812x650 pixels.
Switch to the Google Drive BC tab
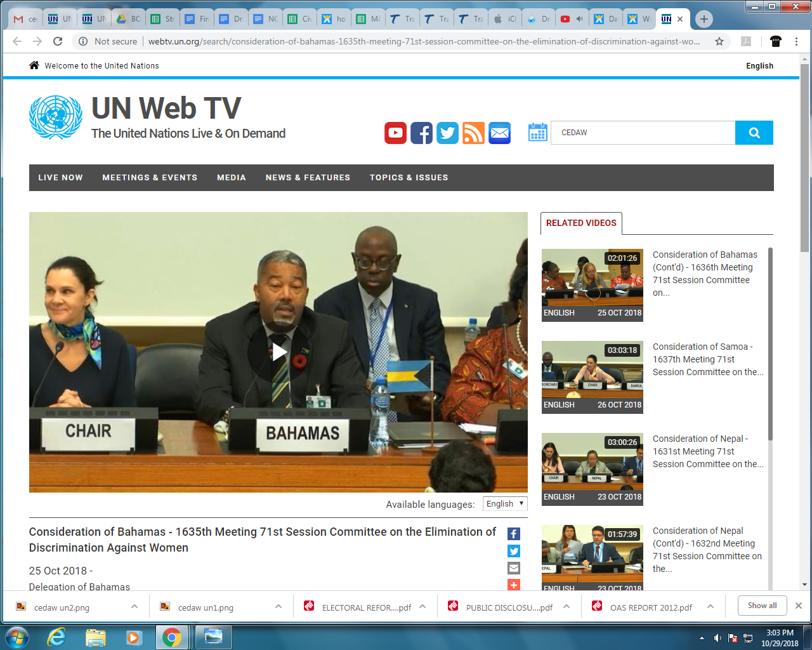(x=128, y=19)
